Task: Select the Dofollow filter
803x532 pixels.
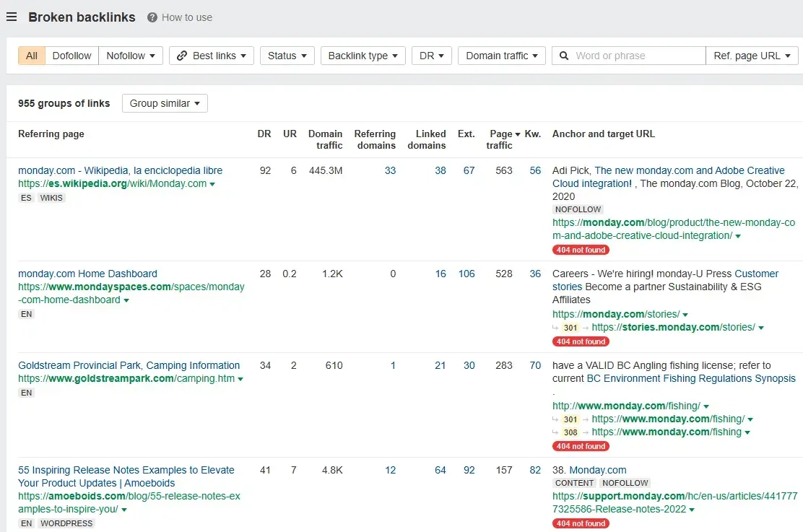Action: click(72, 56)
